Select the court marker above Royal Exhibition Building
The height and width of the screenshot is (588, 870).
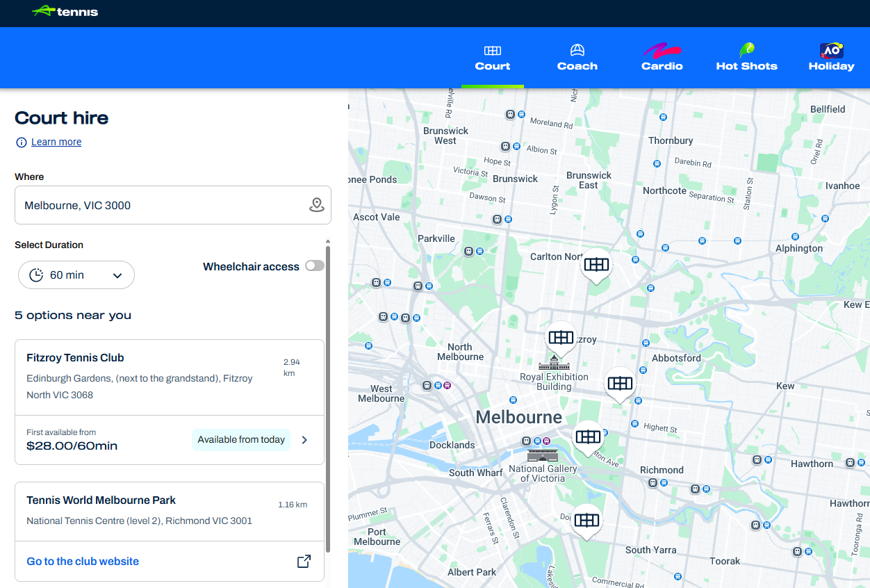tap(561, 338)
